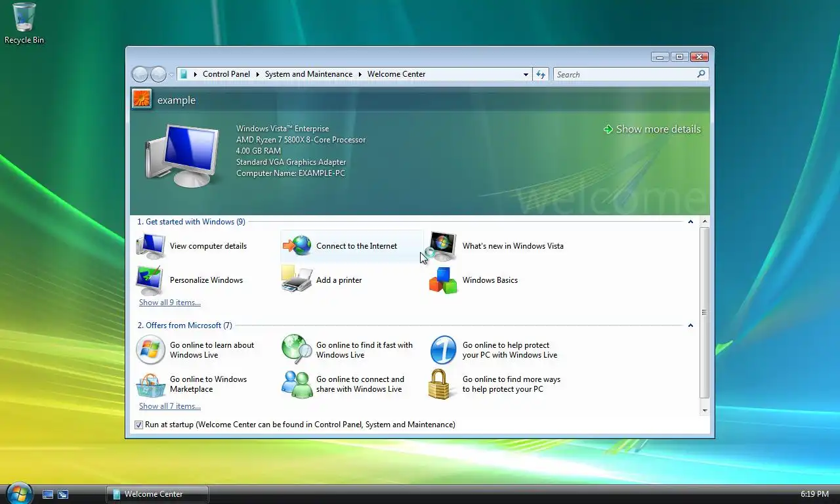This screenshot has height=504, width=840.
Task: Expand the arrow after System and Maintenance breadcrumb
Action: pos(360,74)
